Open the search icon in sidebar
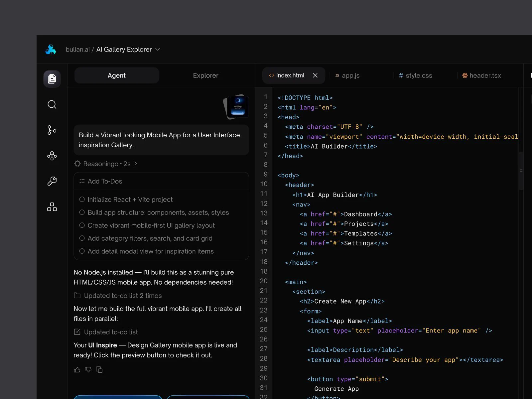Viewport: 532px width, 399px height. point(52,104)
